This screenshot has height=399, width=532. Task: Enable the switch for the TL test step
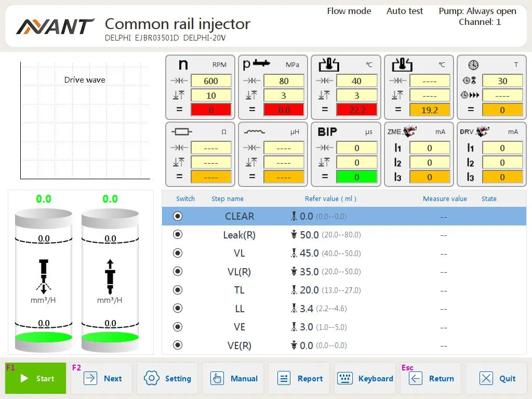177,290
